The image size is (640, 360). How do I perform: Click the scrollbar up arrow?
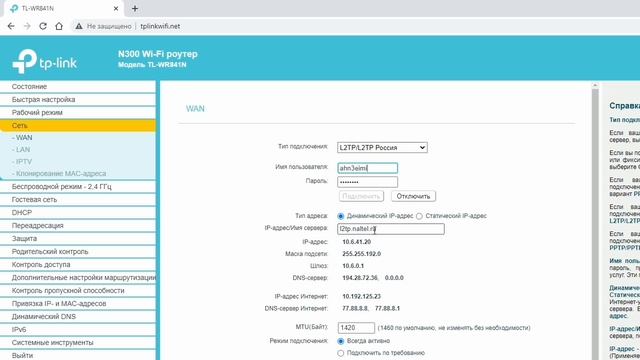(x=595, y=86)
